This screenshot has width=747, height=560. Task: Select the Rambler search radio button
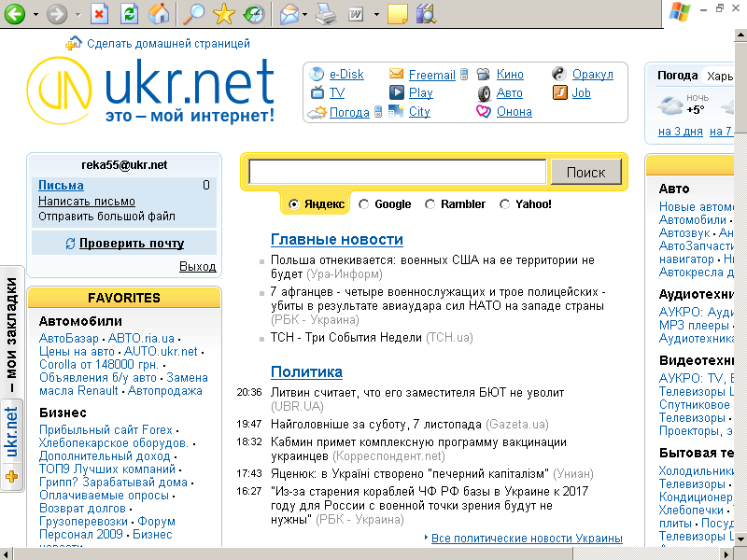click(x=430, y=204)
